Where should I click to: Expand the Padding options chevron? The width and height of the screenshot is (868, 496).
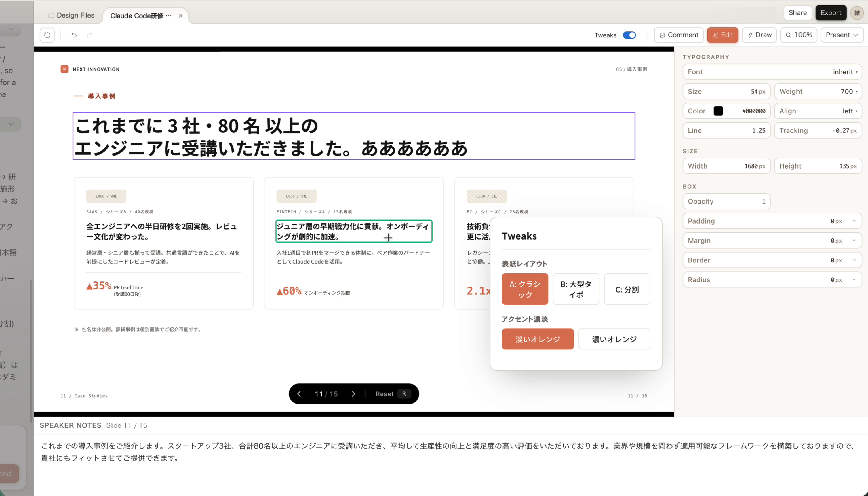click(854, 221)
